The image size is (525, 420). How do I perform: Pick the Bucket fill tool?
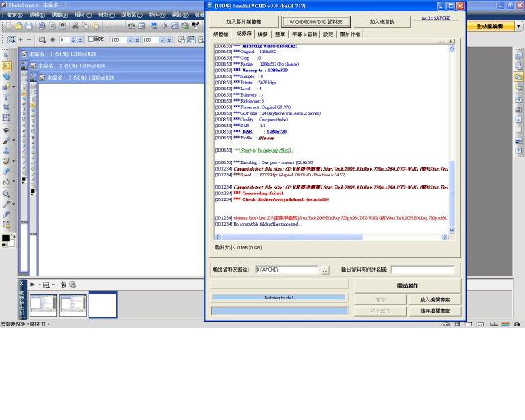(7, 182)
